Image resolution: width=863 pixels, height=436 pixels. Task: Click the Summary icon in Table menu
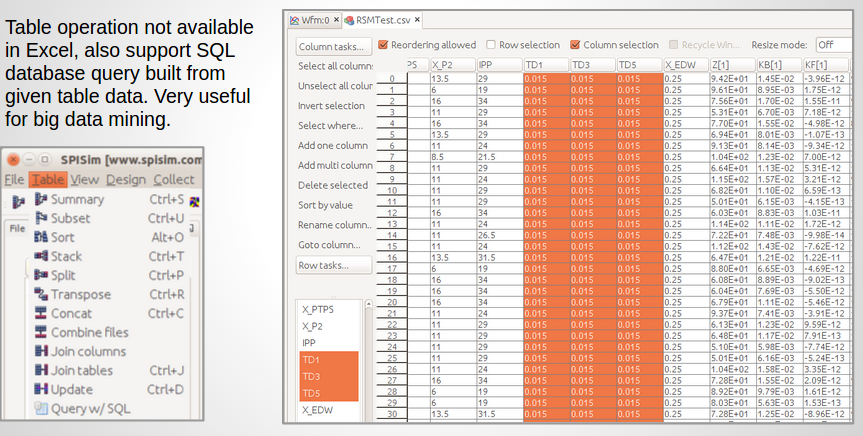(x=41, y=200)
